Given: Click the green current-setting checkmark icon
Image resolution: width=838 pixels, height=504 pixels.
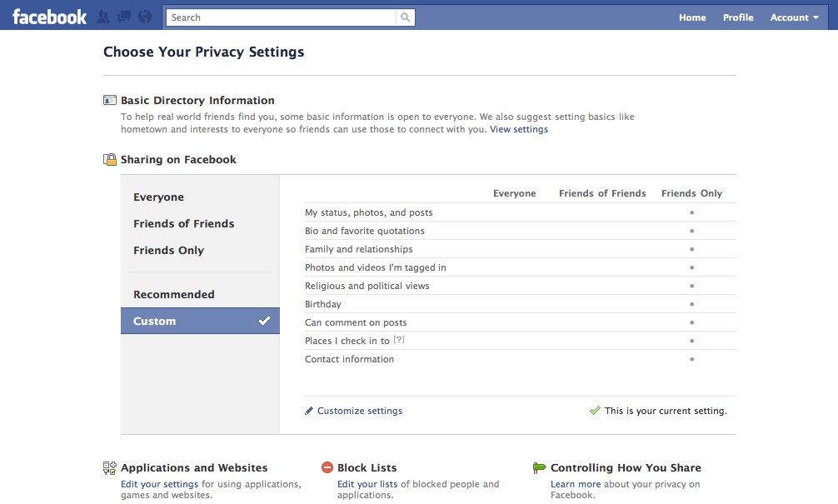Looking at the screenshot, I should click(595, 411).
